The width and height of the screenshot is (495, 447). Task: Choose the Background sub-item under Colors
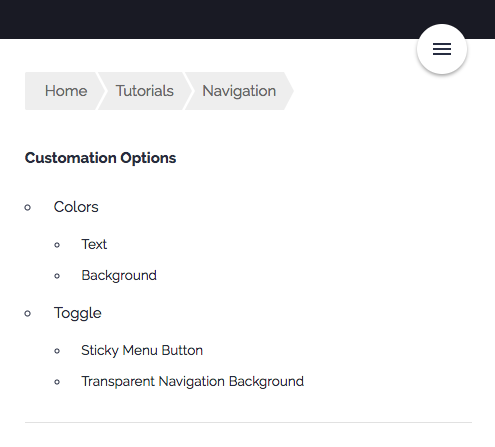coord(119,276)
